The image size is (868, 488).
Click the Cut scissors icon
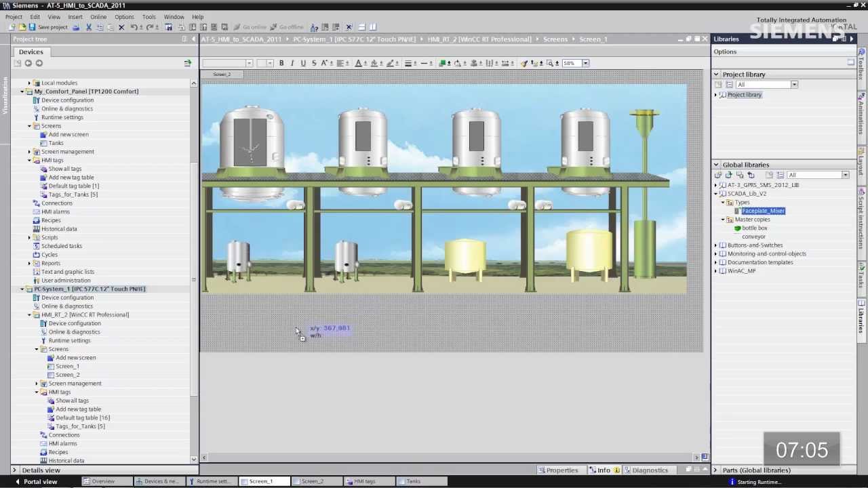click(x=88, y=27)
